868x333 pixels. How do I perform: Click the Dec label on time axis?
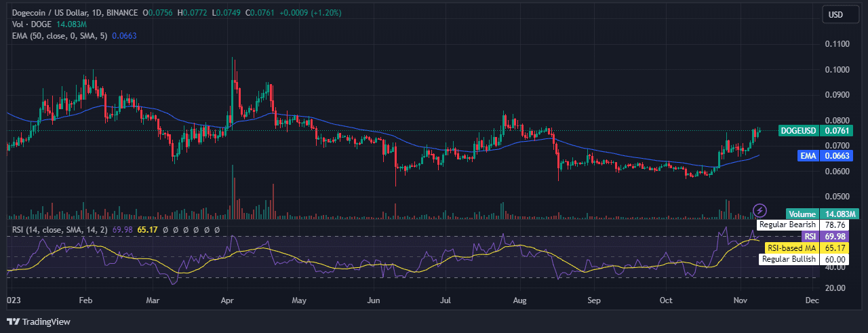point(812,299)
